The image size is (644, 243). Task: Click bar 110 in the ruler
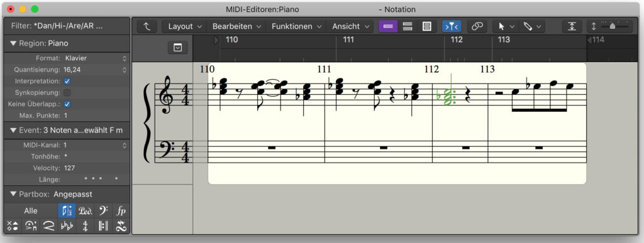pos(231,40)
